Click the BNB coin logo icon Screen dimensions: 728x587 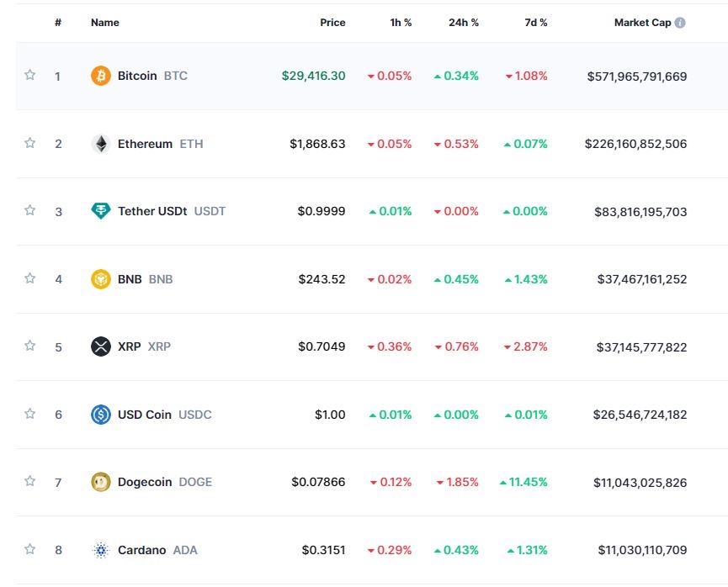[100, 279]
